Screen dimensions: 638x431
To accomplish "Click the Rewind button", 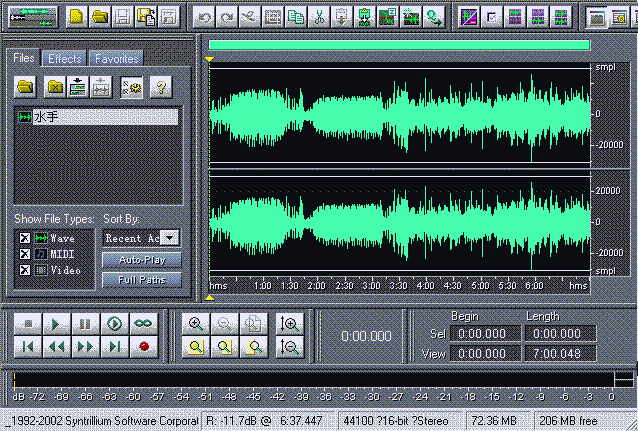I will pos(57,347).
